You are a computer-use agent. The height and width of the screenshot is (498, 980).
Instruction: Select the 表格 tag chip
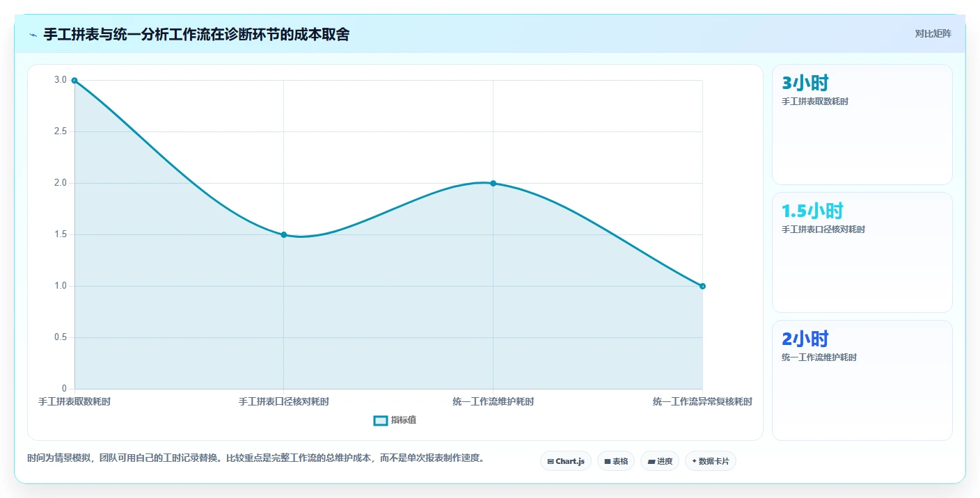(616, 461)
